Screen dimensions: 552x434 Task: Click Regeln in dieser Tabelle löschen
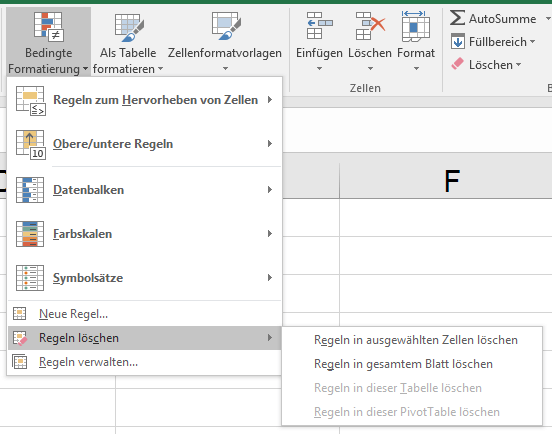coord(412,388)
